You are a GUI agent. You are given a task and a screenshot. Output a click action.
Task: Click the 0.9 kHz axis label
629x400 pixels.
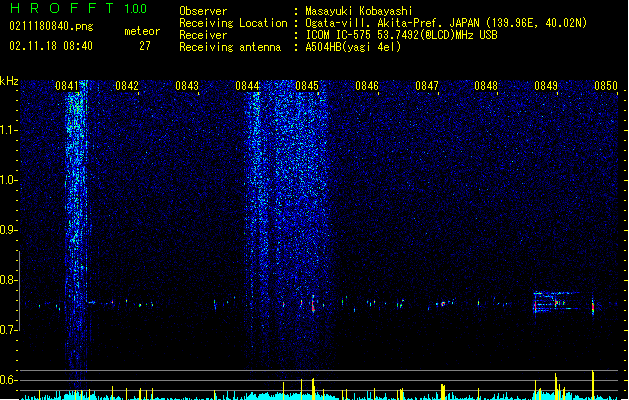point(9,230)
